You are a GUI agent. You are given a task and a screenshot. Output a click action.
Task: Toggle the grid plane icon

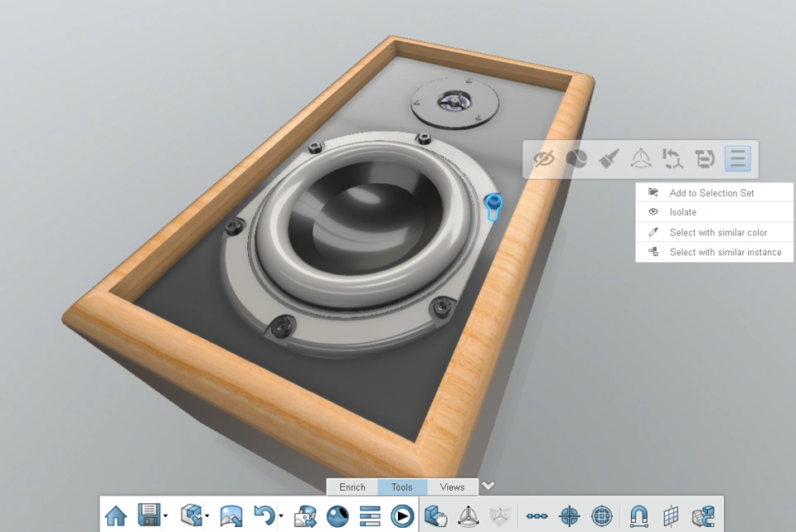[671, 516]
